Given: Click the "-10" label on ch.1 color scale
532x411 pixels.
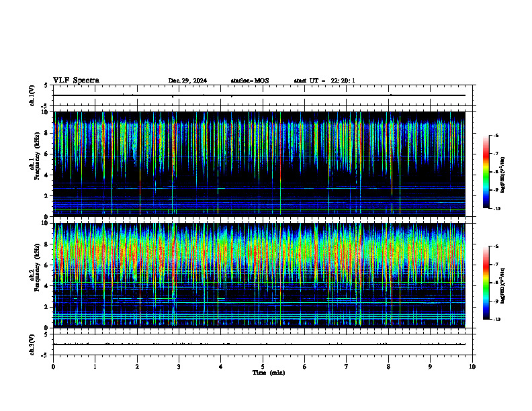Looking at the screenshot, I should (497, 209).
